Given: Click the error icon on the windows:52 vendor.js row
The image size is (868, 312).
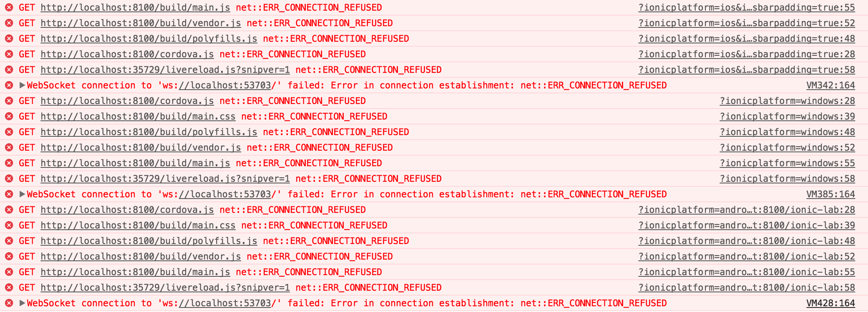Looking at the screenshot, I should pyautogui.click(x=9, y=147).
